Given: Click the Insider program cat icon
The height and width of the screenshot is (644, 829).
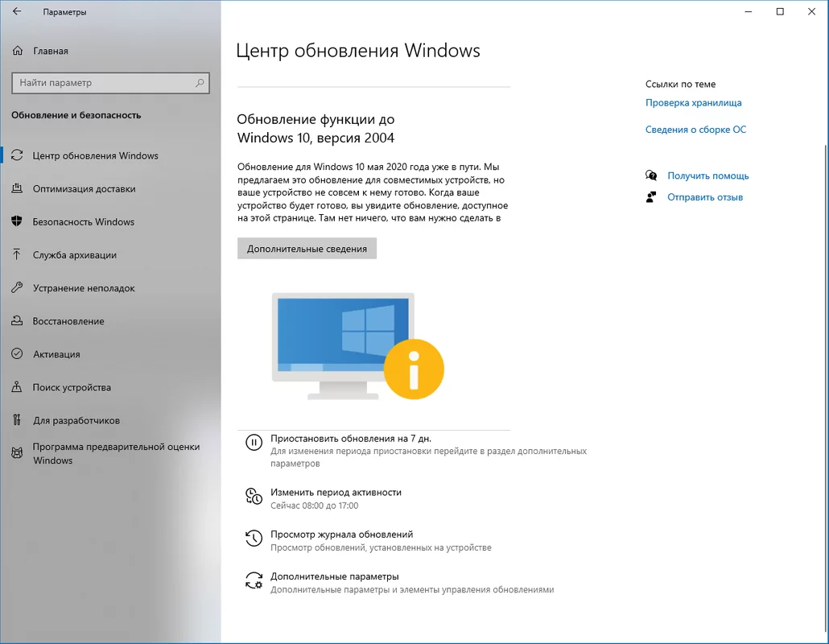Looking at the screenshot, I should 17,453.
